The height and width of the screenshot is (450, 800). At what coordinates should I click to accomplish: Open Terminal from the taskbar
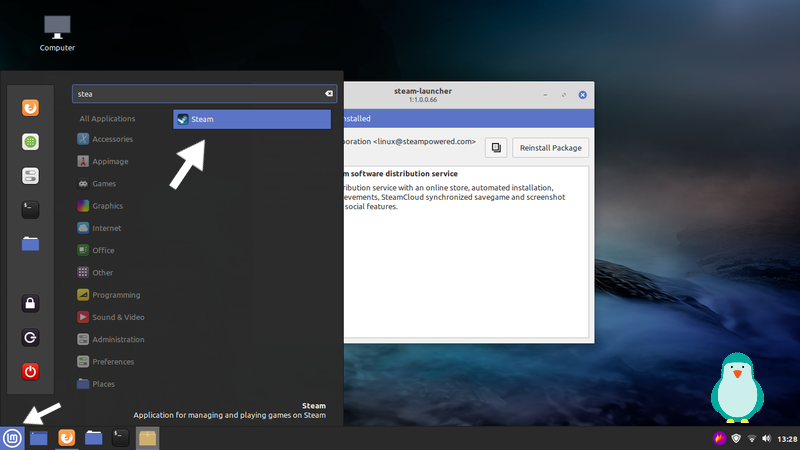tap(120, 438)
